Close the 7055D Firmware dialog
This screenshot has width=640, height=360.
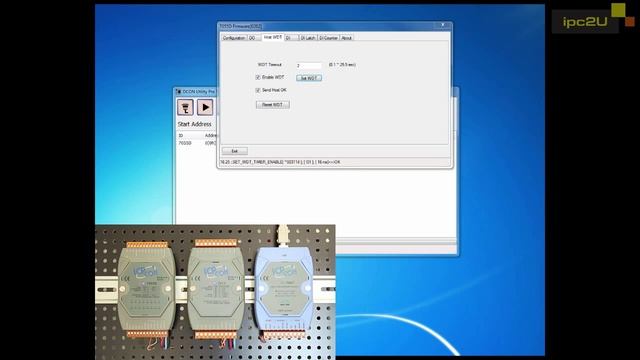(443, 25)
